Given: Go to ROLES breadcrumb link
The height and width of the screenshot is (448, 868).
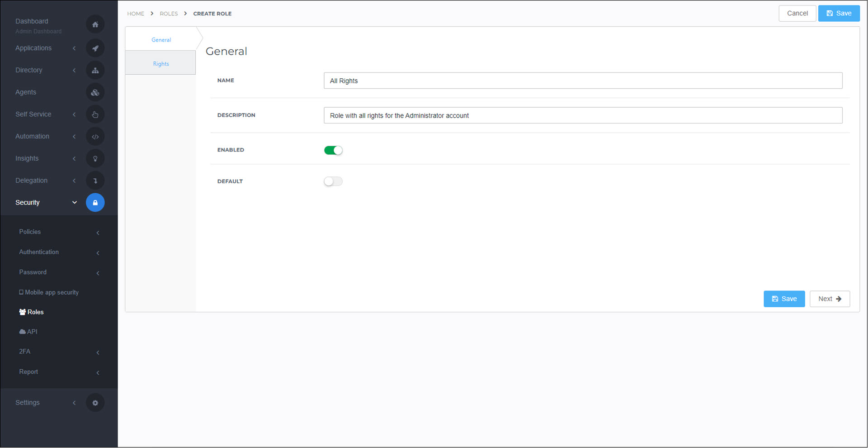Looking at the screenshot, I should 169,14.
